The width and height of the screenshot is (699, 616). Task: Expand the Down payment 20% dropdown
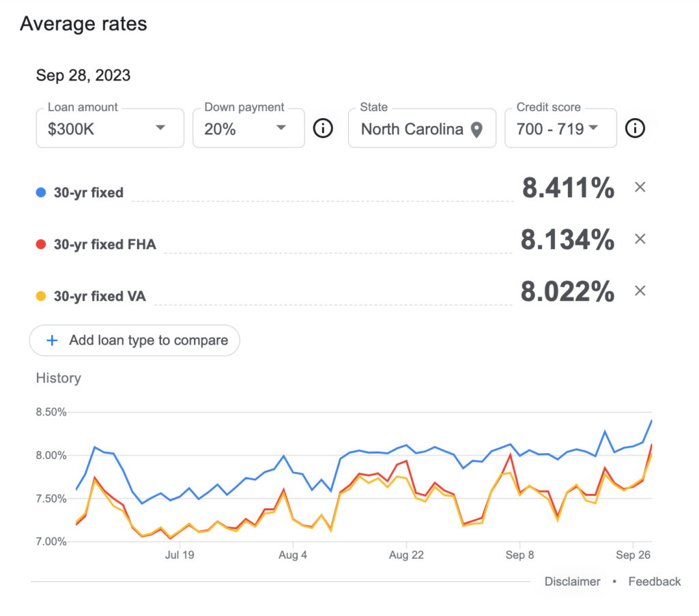click(x=248, y=128)
